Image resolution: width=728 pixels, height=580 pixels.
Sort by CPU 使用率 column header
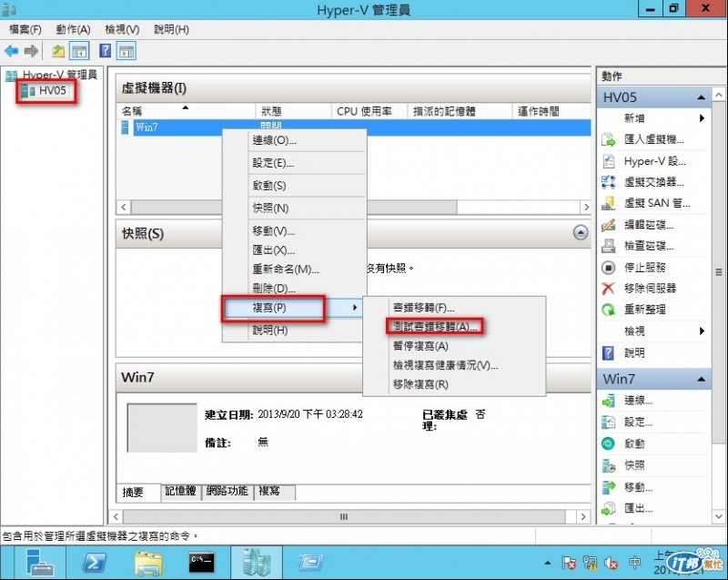click(x=369, y=111)
